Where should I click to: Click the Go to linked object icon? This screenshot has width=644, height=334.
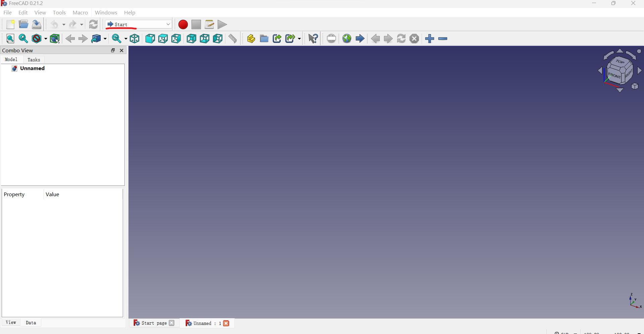coord(96,39)
